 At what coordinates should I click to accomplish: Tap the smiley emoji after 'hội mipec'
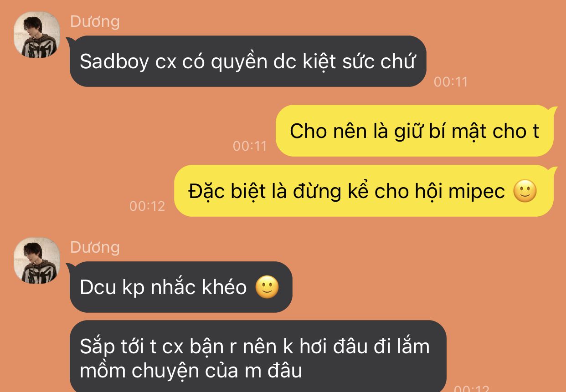pyautogui.click(x=525, y=192)
